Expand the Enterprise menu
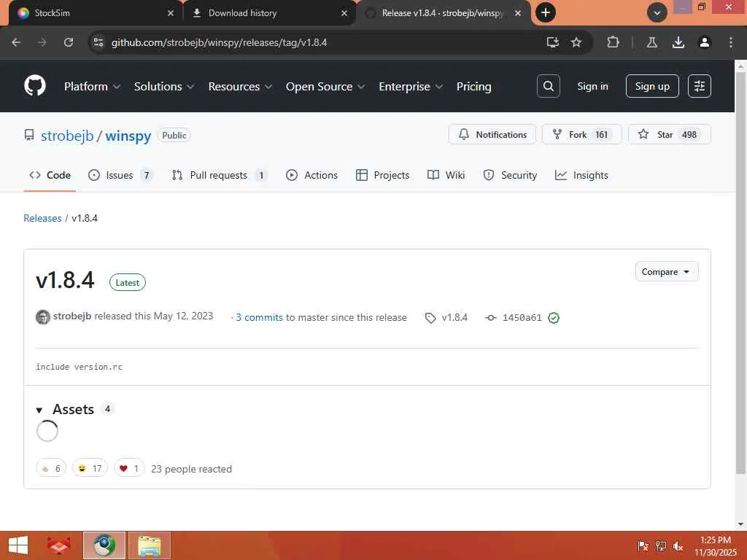 point(411,86)
